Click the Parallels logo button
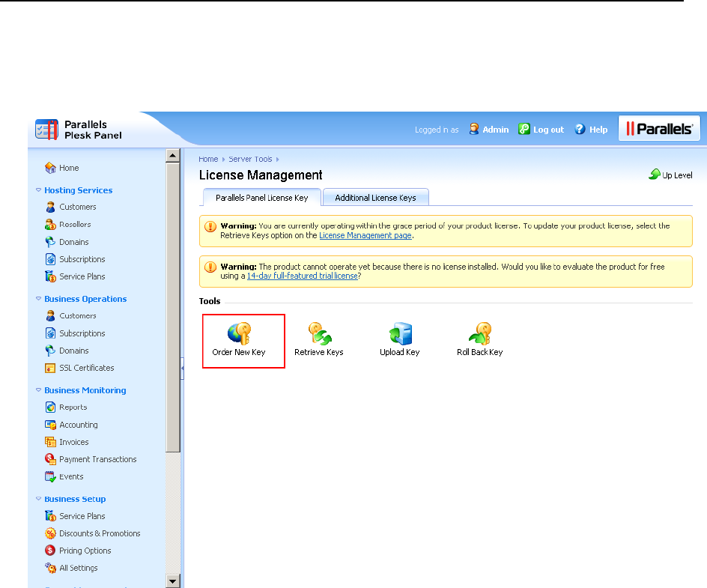The height and width of the screenshot is (588, 707). click(x=659, y=129)
